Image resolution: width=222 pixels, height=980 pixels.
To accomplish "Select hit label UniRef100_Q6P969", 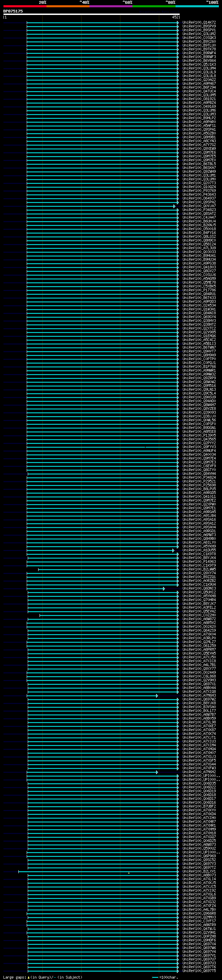I will (x=199, y=856).
